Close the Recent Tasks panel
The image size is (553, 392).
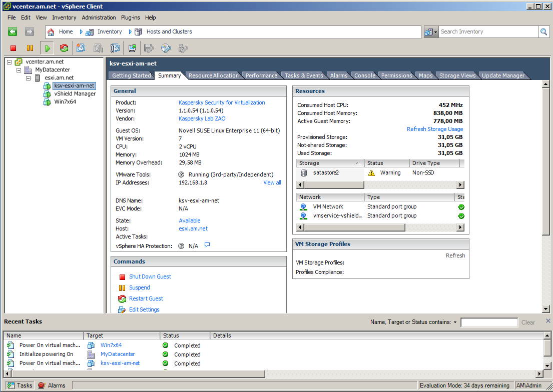click(548, 321)
